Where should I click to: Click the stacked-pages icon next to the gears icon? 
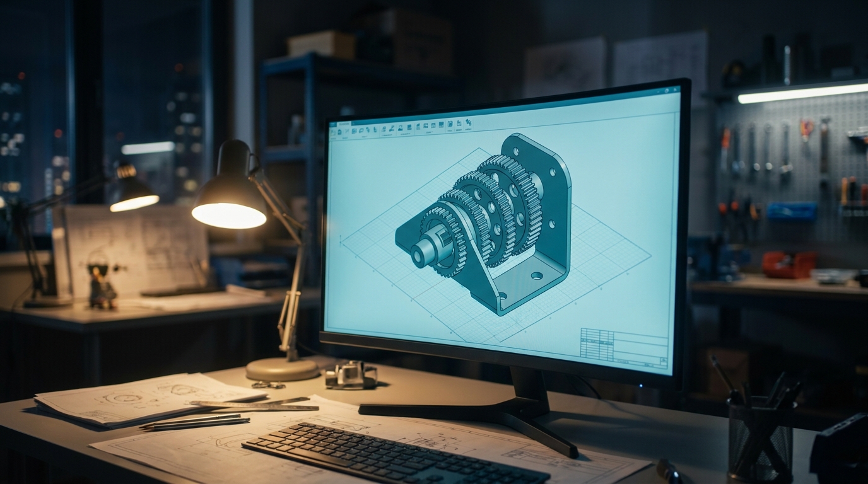459,123
